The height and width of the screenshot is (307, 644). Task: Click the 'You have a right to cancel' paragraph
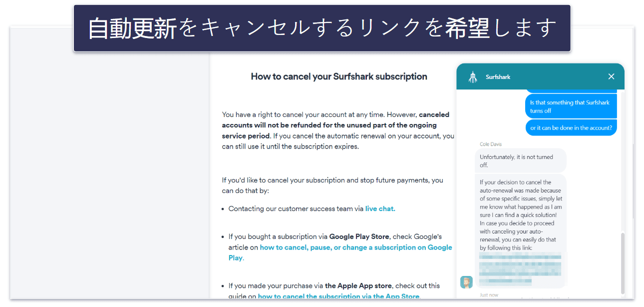tap(338, 130)
